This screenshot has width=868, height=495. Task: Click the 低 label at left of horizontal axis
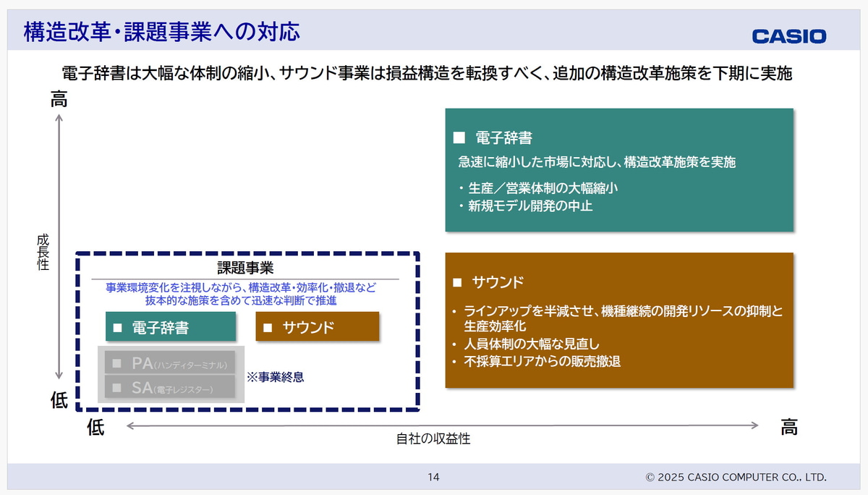pos(96,427)
